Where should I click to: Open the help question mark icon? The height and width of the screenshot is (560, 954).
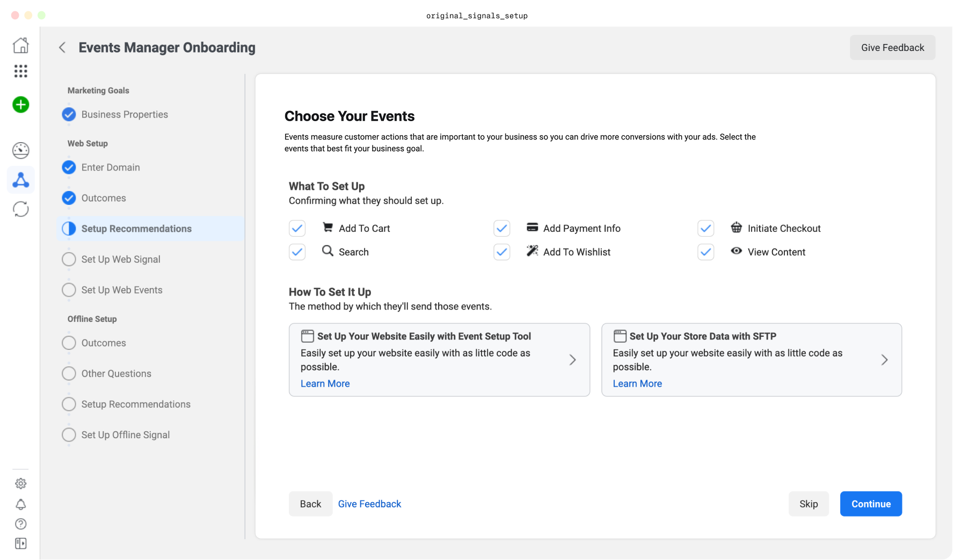click(x=20, y=524)
